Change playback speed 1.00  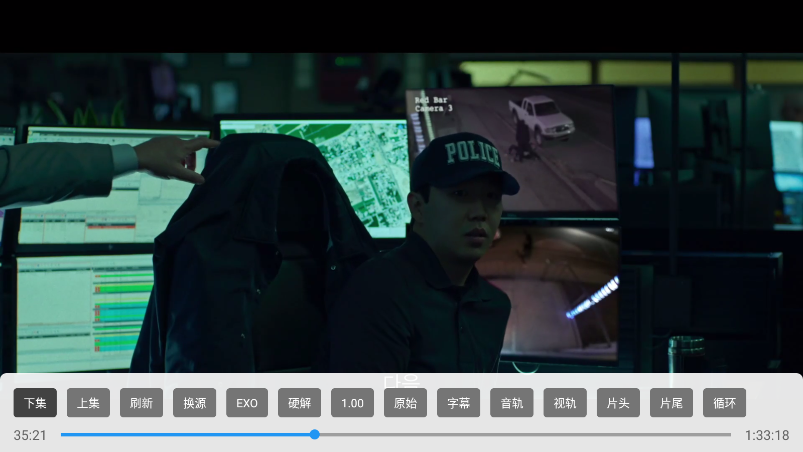coord(352,403)
